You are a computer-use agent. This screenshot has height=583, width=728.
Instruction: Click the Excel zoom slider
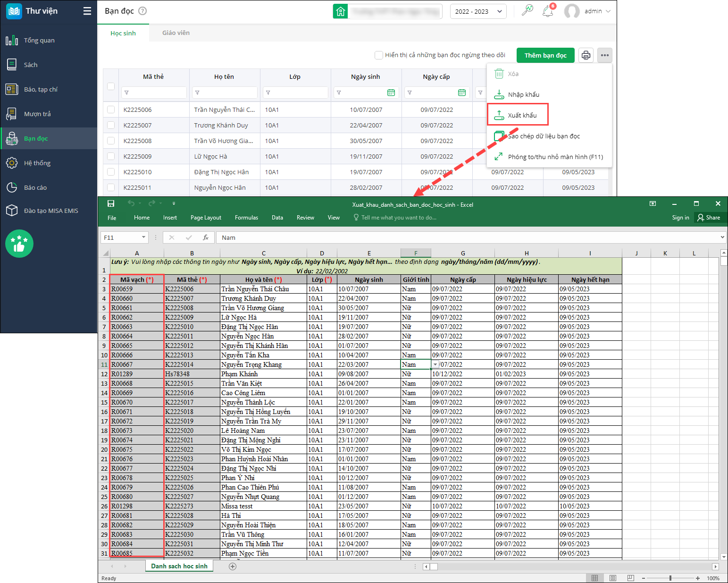670,578
